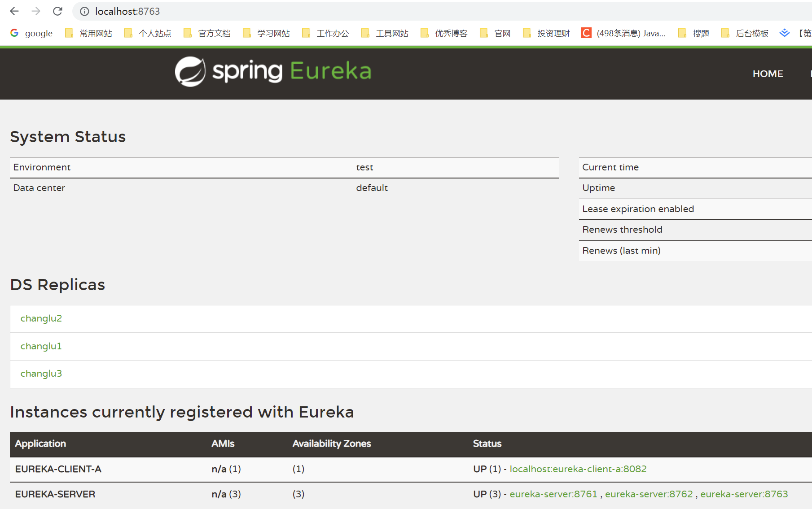Open the changlu2 replica link

(41, 318)
